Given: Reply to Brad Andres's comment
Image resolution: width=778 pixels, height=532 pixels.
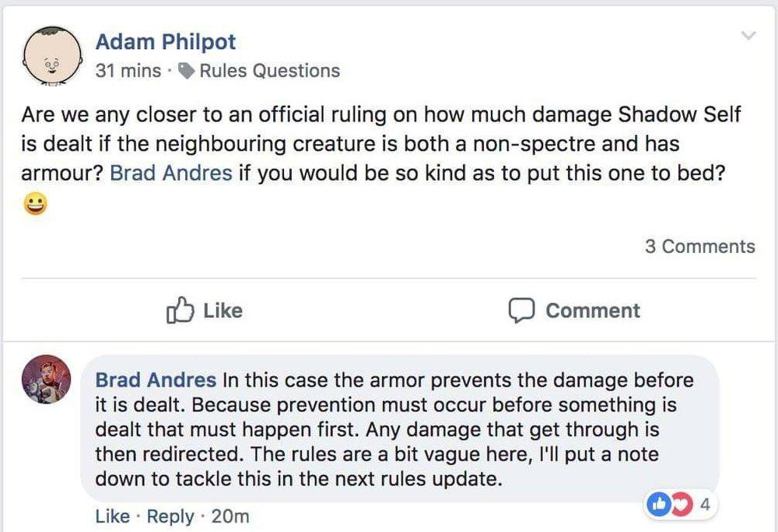Looking at the screenshot, I should (x=170, y=515).
